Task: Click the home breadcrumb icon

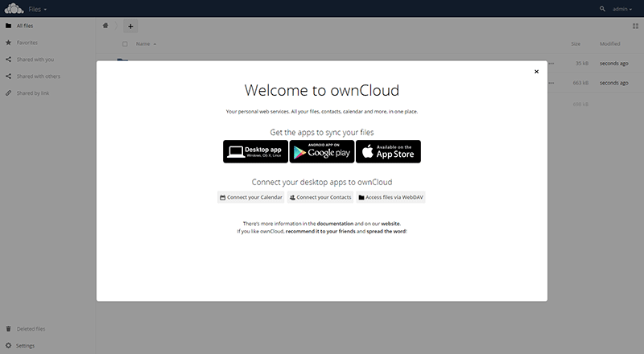Action: pyautogui.click(x=105, y=26)
